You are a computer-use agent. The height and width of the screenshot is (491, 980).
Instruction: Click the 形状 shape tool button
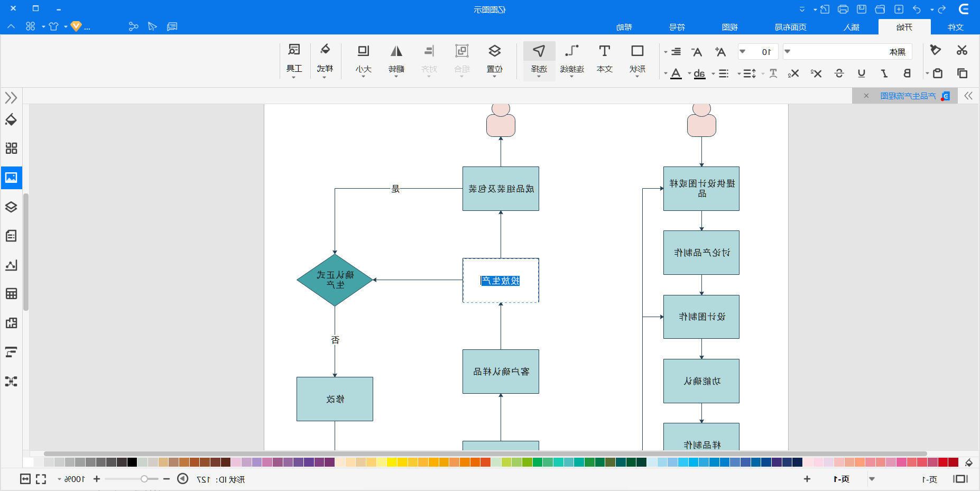tap(637, 60)
